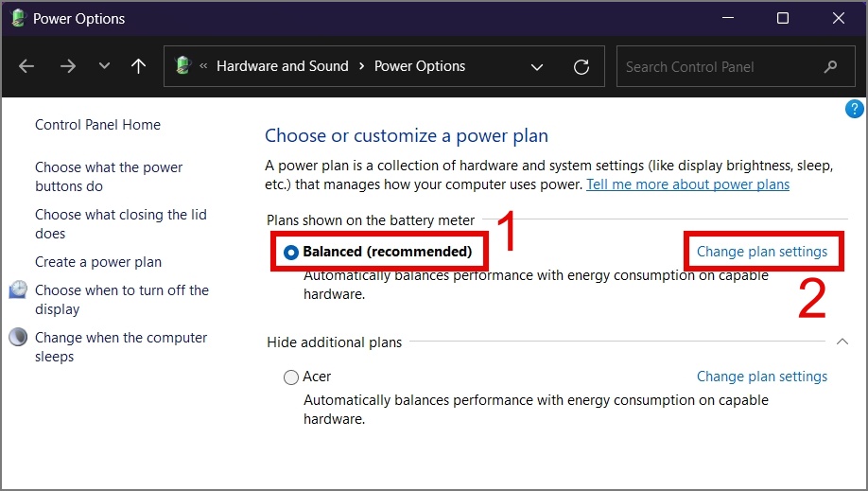
Task: Click the Hide additional plans label
Action: [x=334, y=342]
